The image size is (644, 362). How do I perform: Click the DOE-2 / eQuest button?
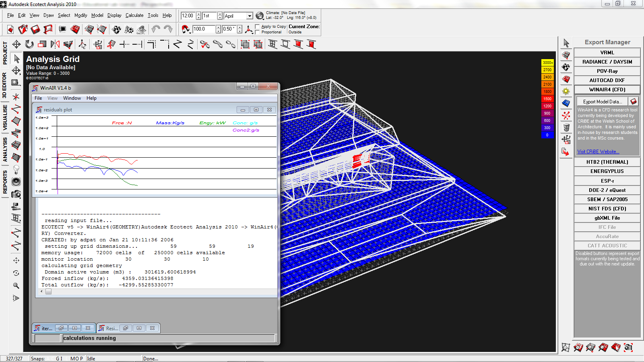click(607, 190)
